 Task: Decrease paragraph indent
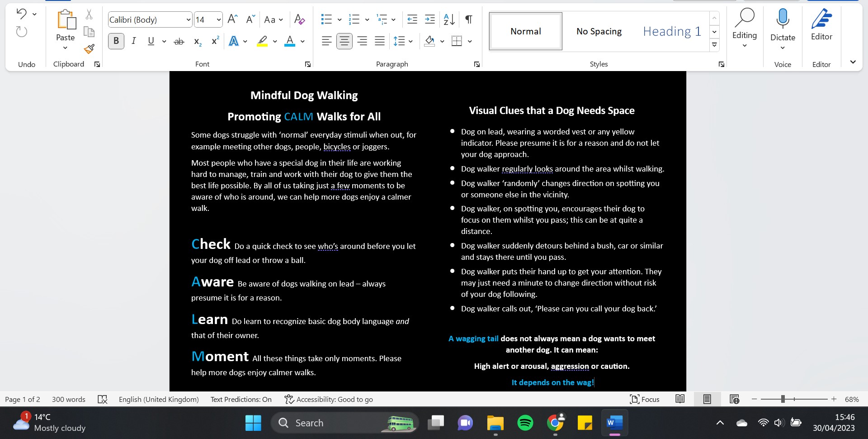[x=412, y=19]
